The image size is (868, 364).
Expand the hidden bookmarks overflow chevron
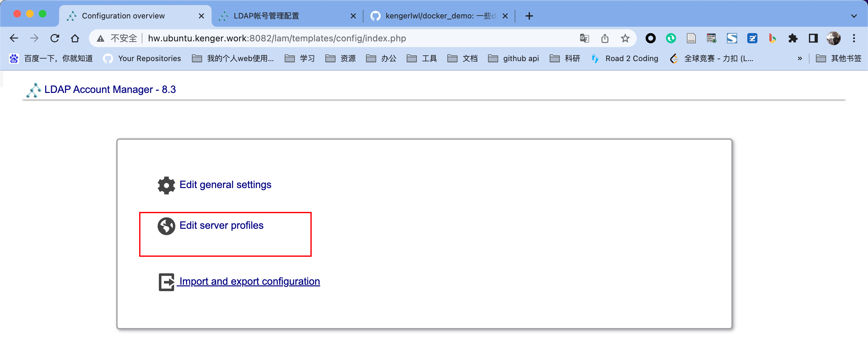[x=800, y=59]
